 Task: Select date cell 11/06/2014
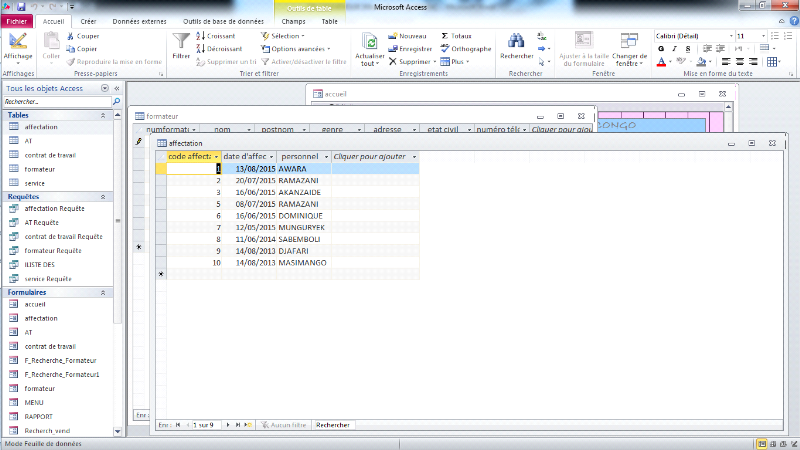[x=249, y=239]
